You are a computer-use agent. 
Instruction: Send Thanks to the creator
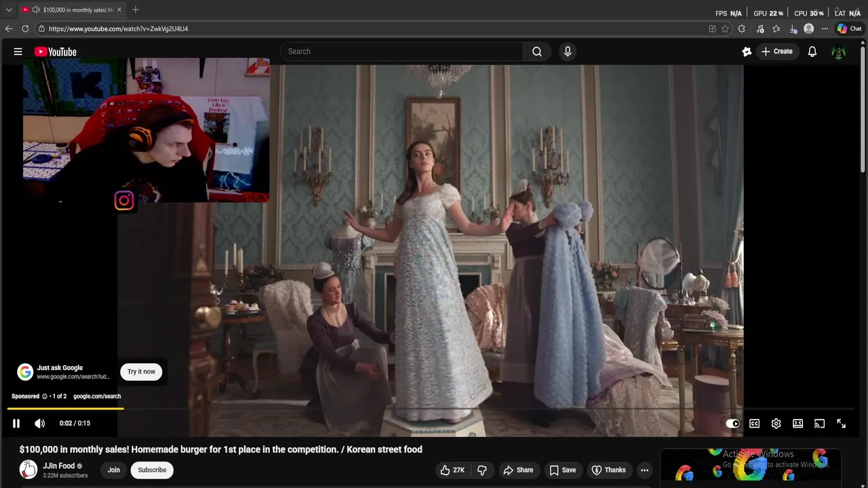(608, 470)
